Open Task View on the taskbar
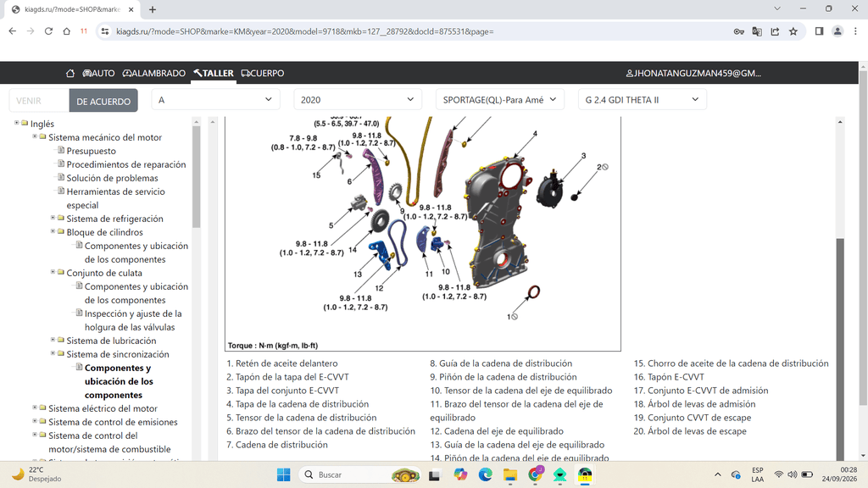Image resolution: width=868 pixels, height=488 pixels. [434, 474]
